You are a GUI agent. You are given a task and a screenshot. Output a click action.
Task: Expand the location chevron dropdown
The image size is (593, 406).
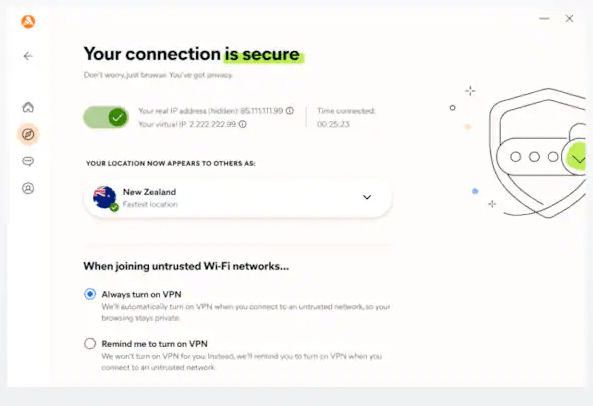coord(367,197)
